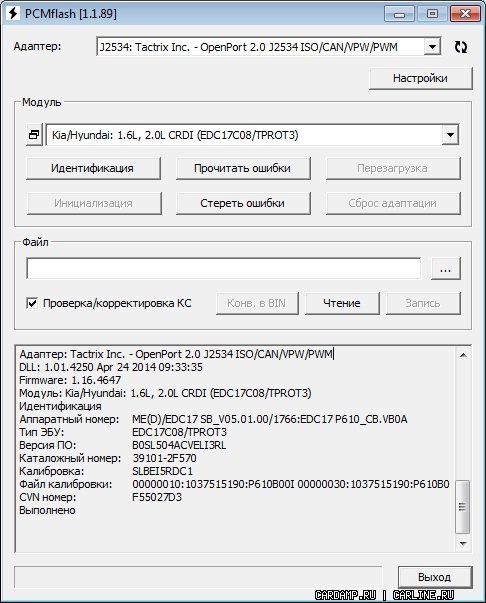Click the Стереть ошибки button

(x=243, y=203)
